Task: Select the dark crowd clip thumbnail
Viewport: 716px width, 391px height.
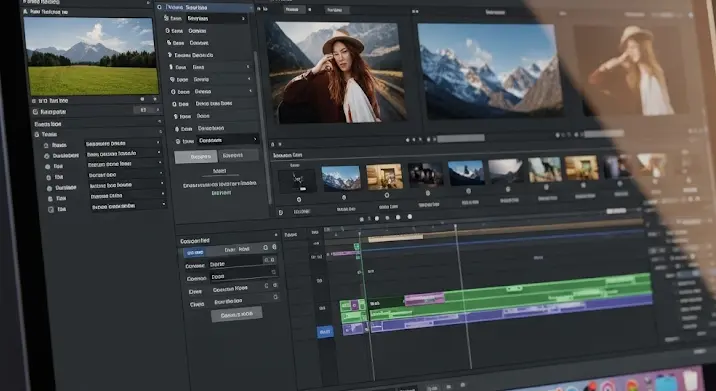Action: tap(426, 174)
